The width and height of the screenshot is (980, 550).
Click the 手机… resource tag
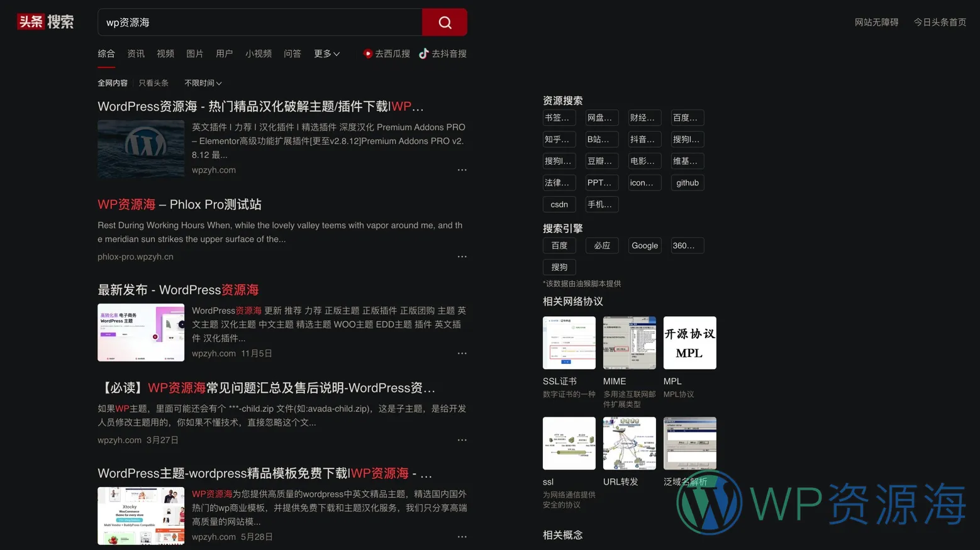[602, 205]
